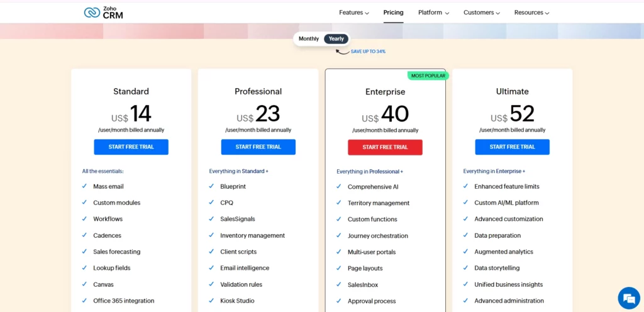This screenshot has height=312, width=644.
Task: Click the 'Everything in Enterprise +' heading
Action: coord(494,170)
